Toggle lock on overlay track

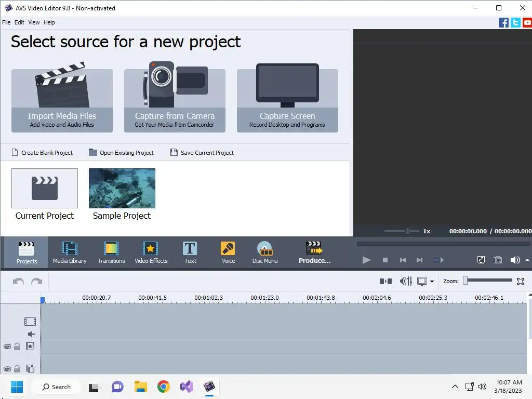[17, 368]
